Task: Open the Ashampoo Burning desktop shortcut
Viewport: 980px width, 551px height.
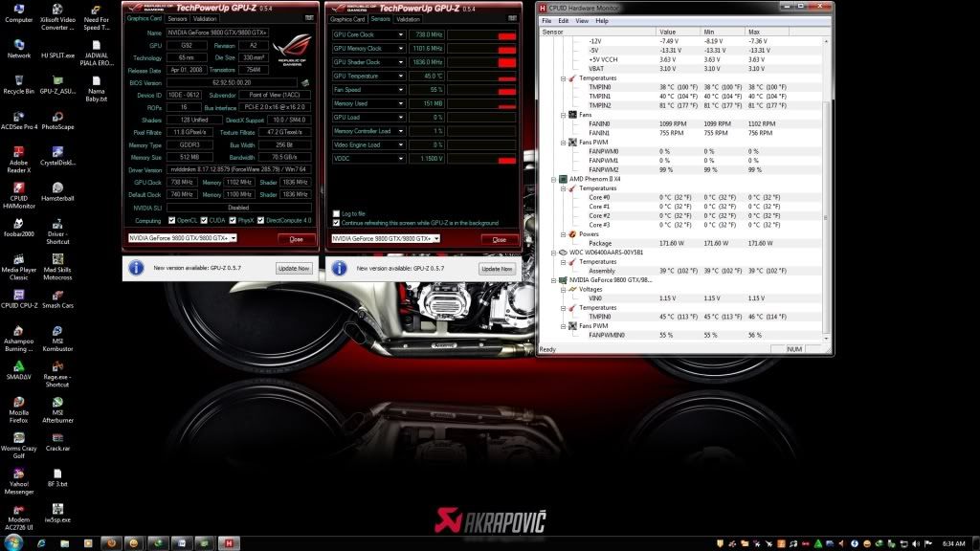Action: (x=19, y=338)
